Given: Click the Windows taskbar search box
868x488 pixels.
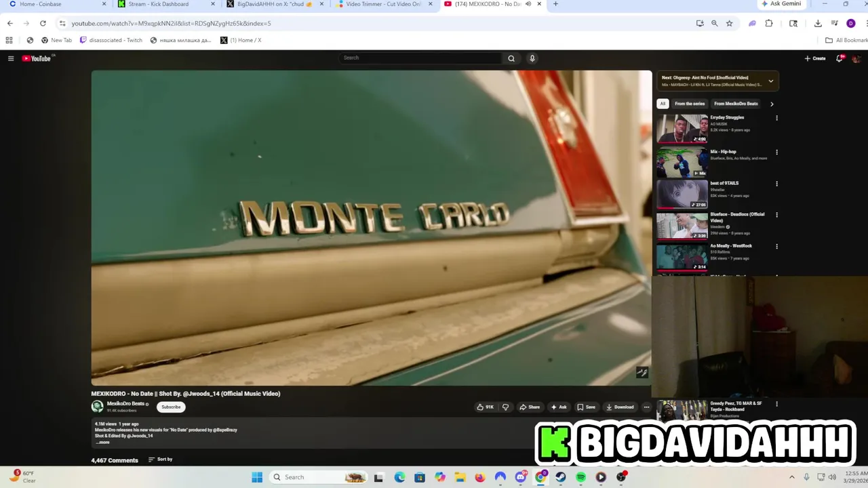Looking at the screenshot, I should [x=319, y=477].
